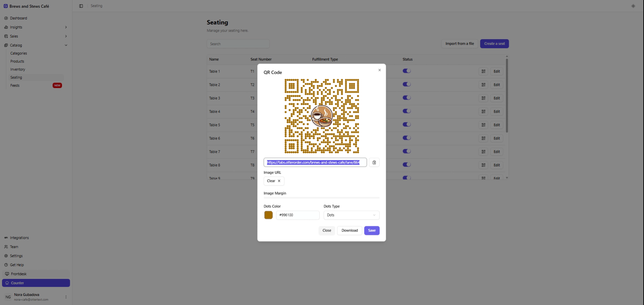The width and height of the screenshot is (644, 305).
Task: Toggle Table 8's active status
Action: [x=406, y=165]
